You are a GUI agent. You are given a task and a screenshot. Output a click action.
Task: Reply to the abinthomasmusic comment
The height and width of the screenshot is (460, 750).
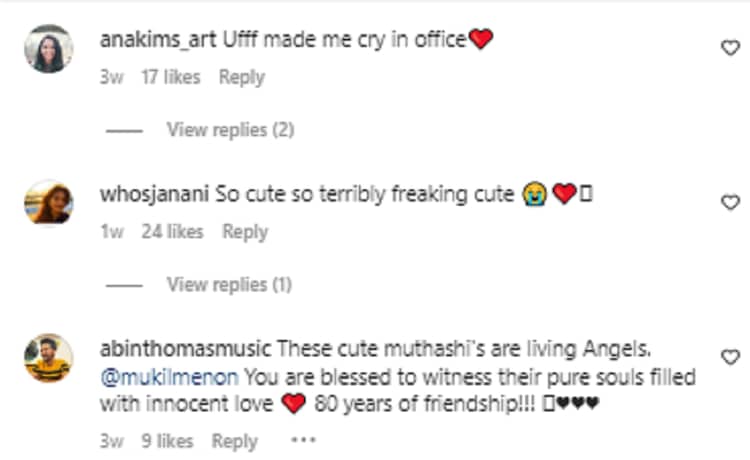(x=234, y=440)
